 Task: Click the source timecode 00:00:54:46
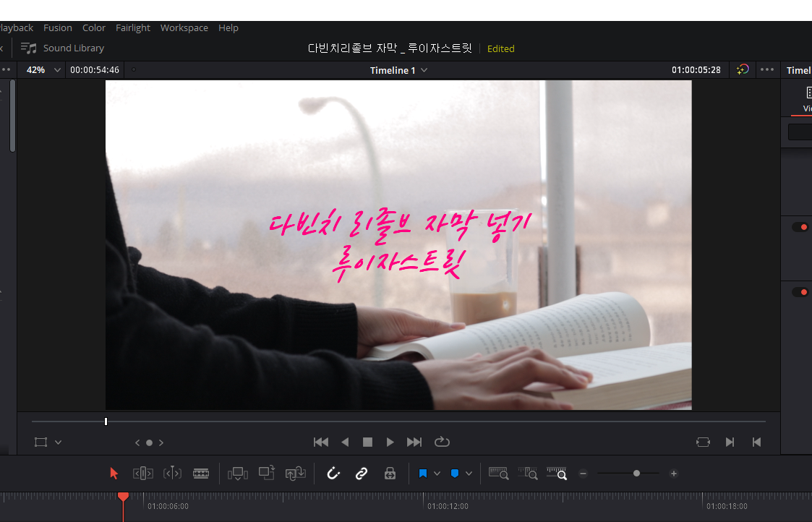pos(94,70)
